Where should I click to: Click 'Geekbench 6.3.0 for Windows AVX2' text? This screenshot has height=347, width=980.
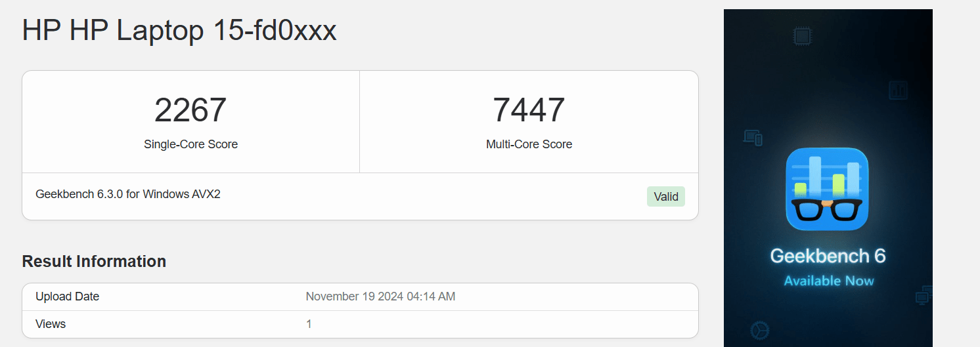point(128,194)
